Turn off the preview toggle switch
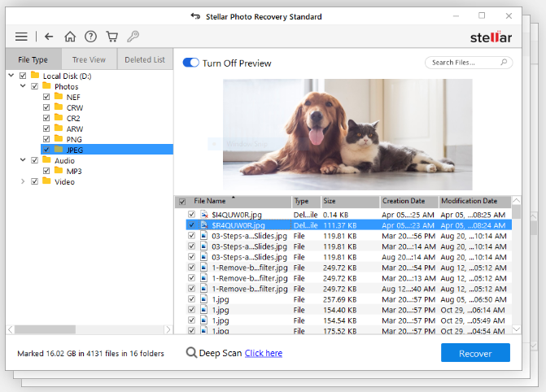The height and width of the screenshot is (392, 546). point(191,63)
